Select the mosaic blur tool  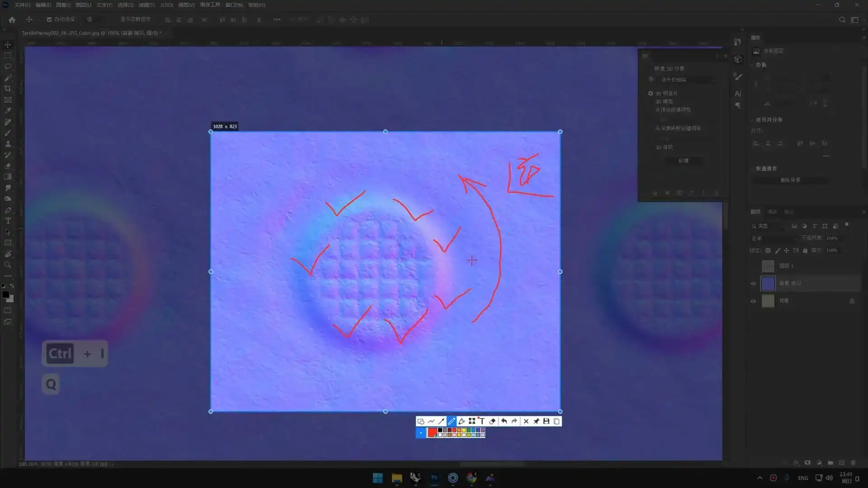coord(472,421)
